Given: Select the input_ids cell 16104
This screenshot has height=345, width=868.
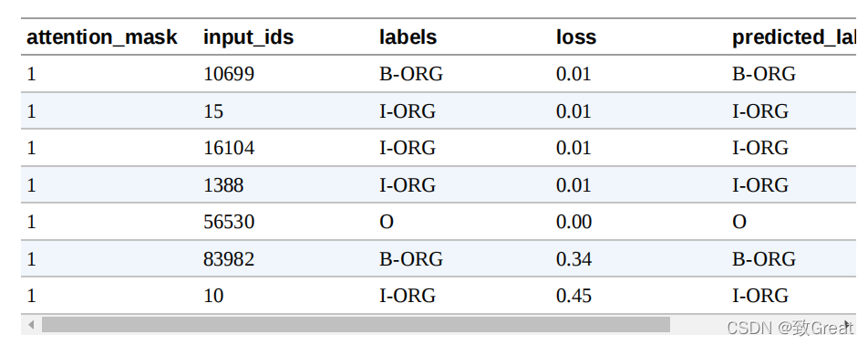Looking at the screenshot, I should 229,148.
